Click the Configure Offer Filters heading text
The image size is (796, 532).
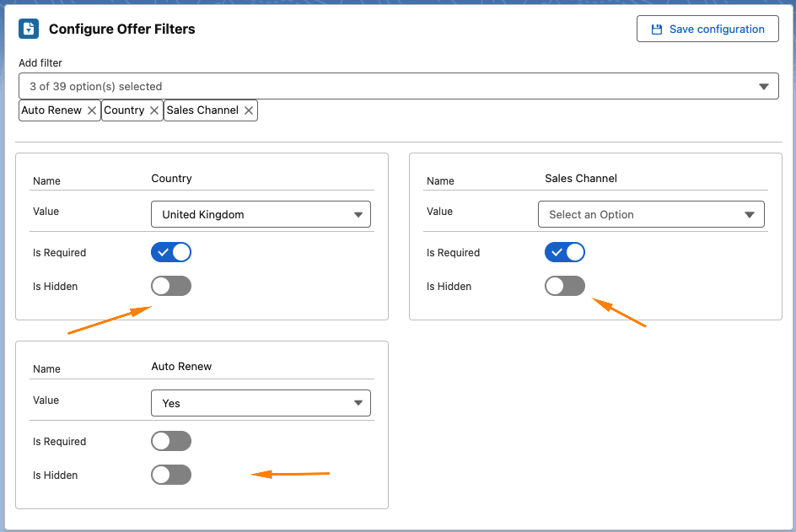coord(121,29)
